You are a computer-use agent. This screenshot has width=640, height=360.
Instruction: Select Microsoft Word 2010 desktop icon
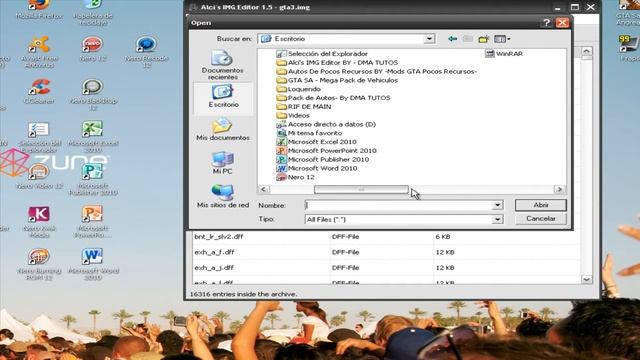pos(93,264)
